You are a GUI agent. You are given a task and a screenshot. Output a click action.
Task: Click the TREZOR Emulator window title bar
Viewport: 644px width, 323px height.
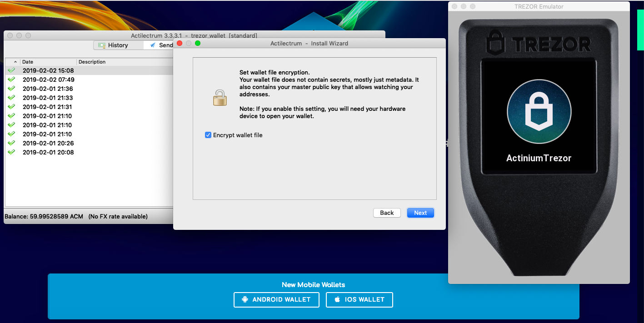[539, 6]
